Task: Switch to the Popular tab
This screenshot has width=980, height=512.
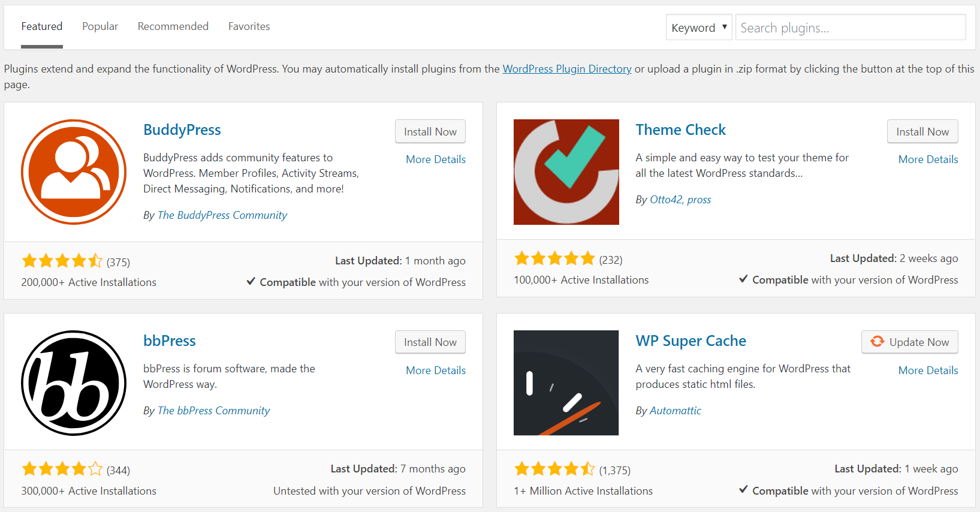Action: (x=99, y=26)
